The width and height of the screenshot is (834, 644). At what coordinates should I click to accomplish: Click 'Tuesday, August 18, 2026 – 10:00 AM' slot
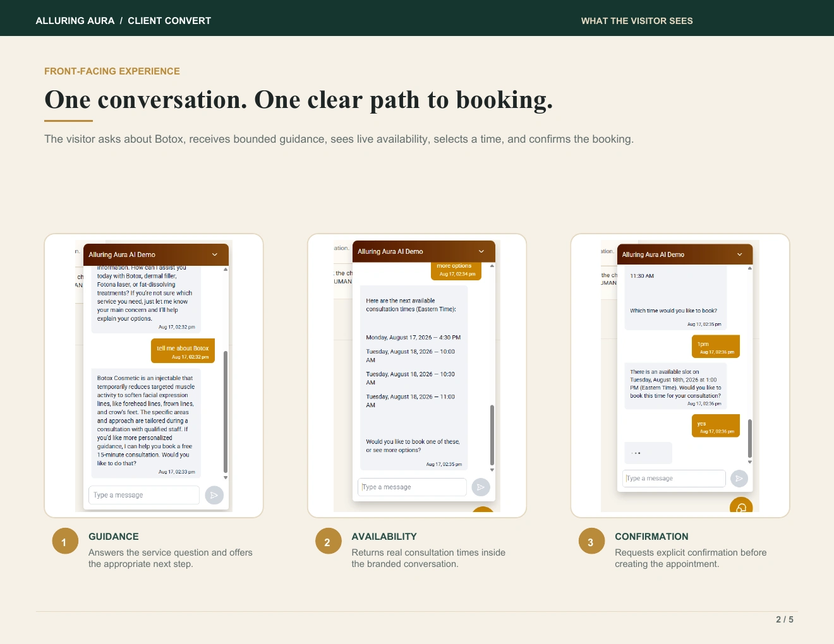coord(411,355)
